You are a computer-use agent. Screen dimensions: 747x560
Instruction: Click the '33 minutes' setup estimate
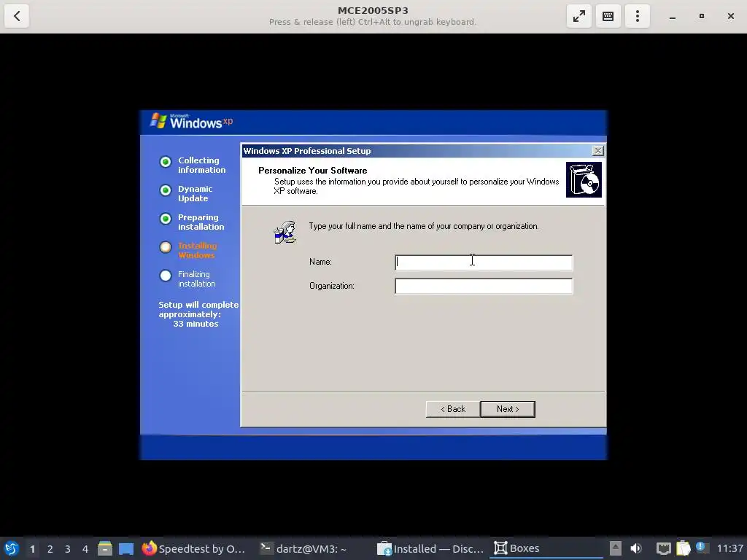click(196, 324)
